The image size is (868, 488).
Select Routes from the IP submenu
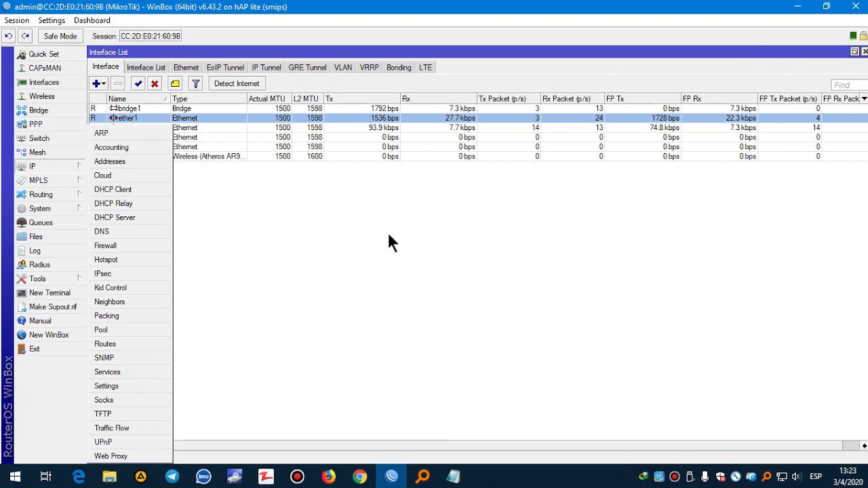click(x=105, y=344)
